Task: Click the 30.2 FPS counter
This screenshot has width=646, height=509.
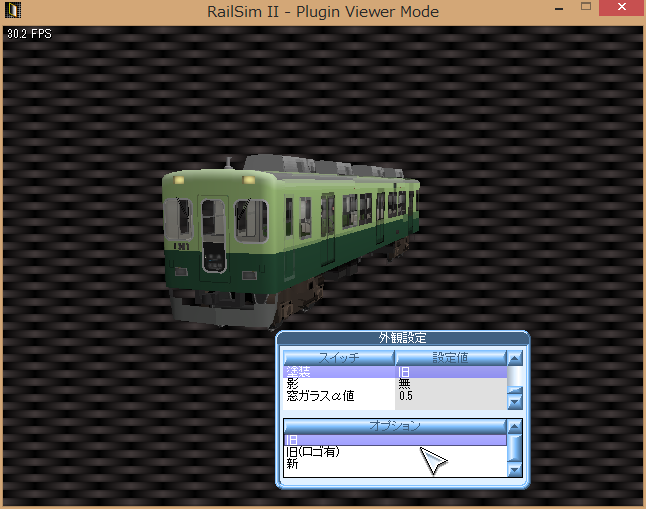Action: (x=29, y=34)
